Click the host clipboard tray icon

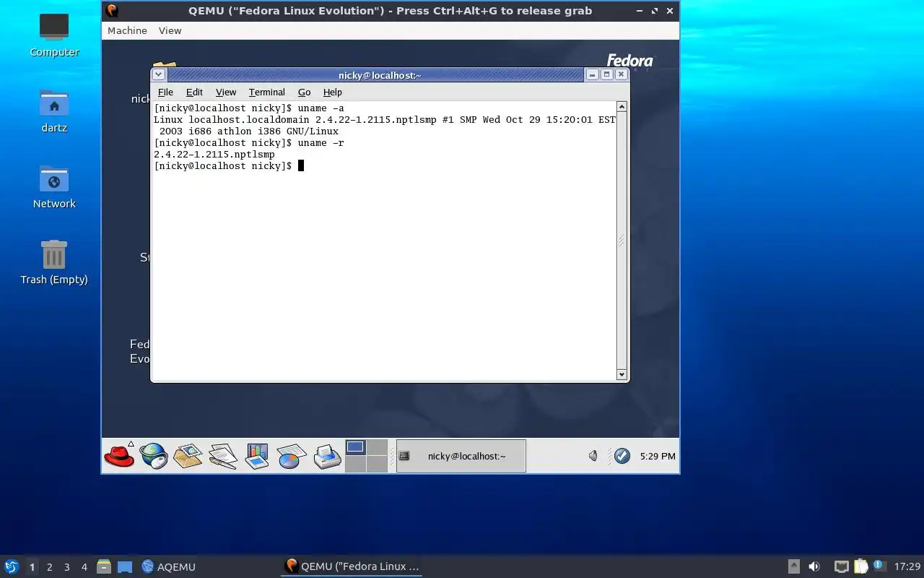[x=860, y=566]
